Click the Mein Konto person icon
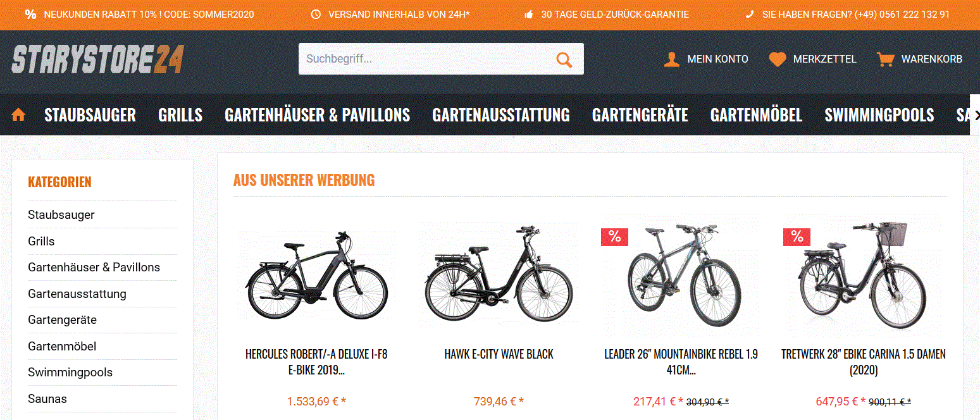Screen dimensions: 980x420 click(671, 59)
